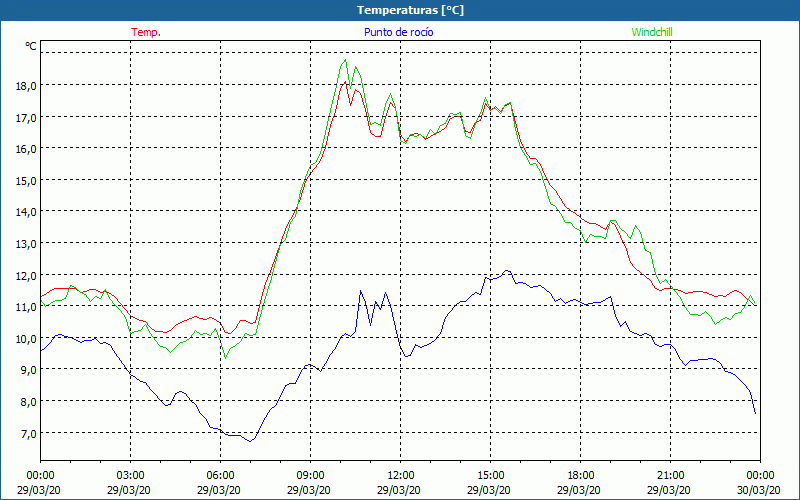Click the 03:00 time label on the x-axis
The width and height of the screenshot is (800, 500).
click(x=131, y=476)
